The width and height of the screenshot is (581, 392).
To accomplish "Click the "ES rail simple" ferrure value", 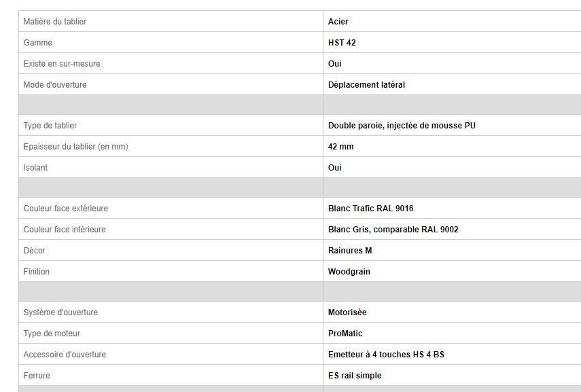I will (x=355, y=376).
